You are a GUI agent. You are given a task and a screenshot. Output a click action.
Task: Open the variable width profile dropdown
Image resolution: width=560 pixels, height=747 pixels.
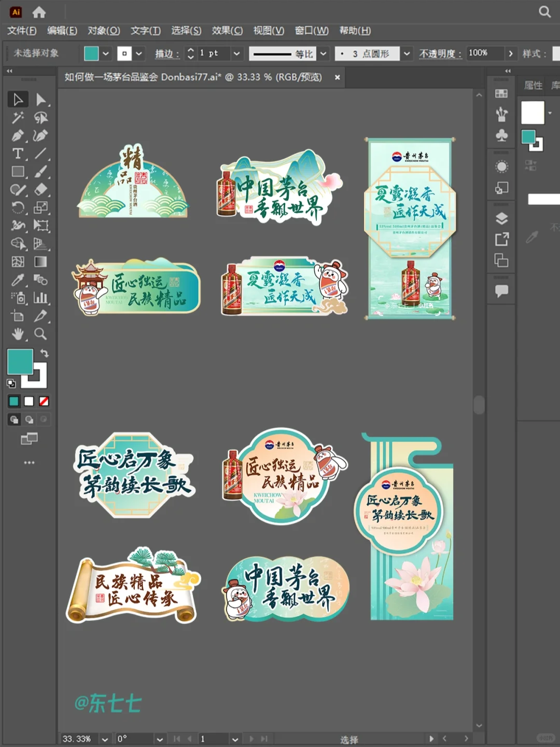point(324,53)
